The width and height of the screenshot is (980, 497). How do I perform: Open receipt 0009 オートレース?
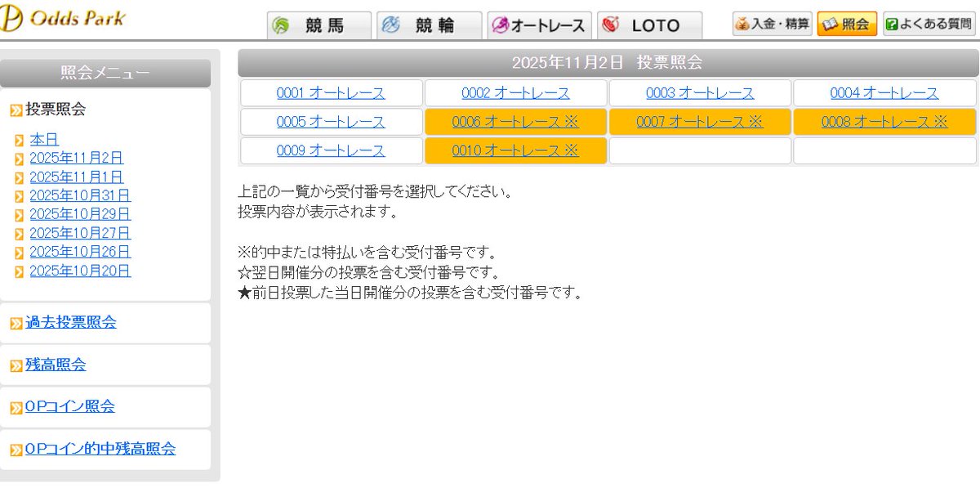coord(331,150)
